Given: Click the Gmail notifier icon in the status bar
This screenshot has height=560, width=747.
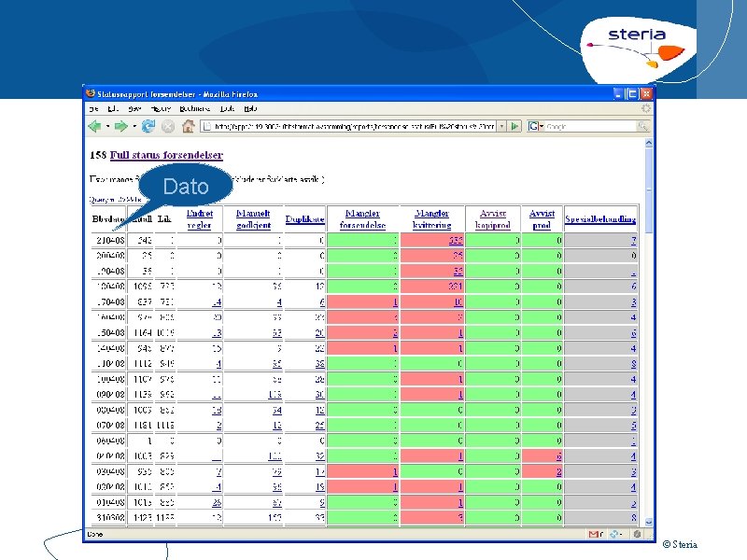Looking at the screenshot, I should coord(594,534).
